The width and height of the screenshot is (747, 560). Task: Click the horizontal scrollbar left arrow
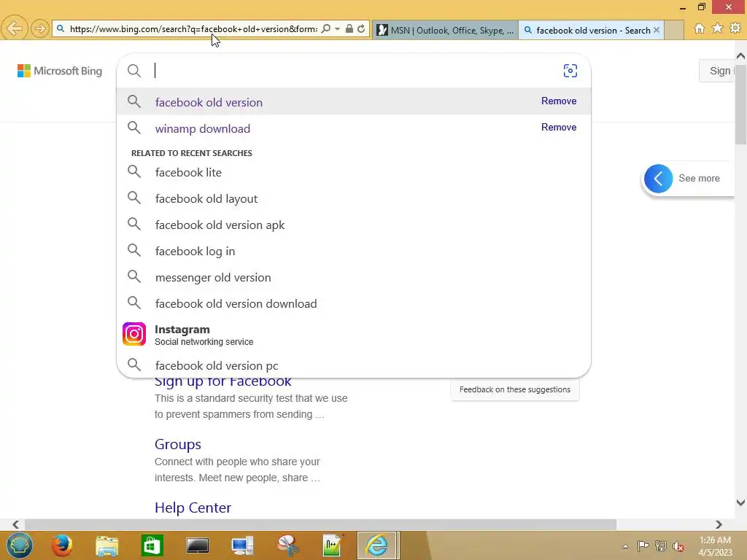point(15,524)
